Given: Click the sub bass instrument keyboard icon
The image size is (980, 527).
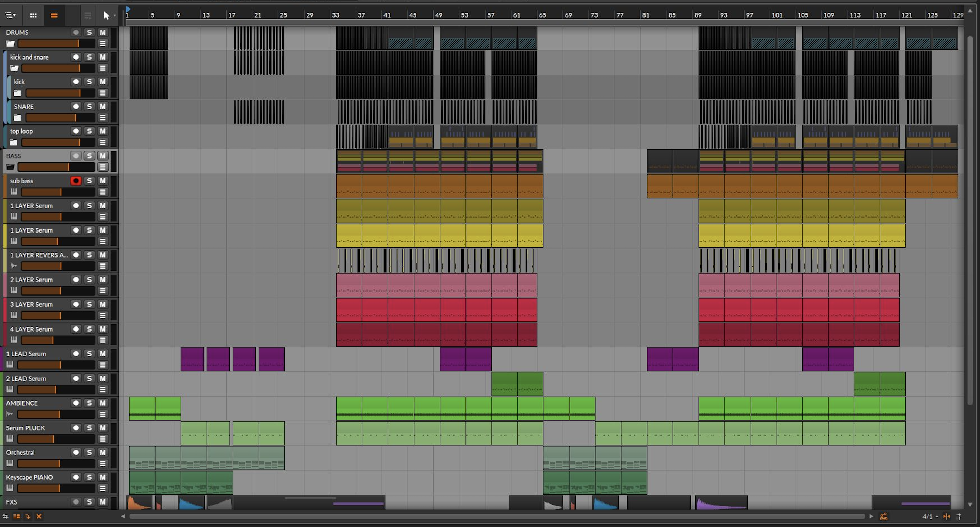Looking at the screenshot, I should pyautogui.click(x=14, y=192).
